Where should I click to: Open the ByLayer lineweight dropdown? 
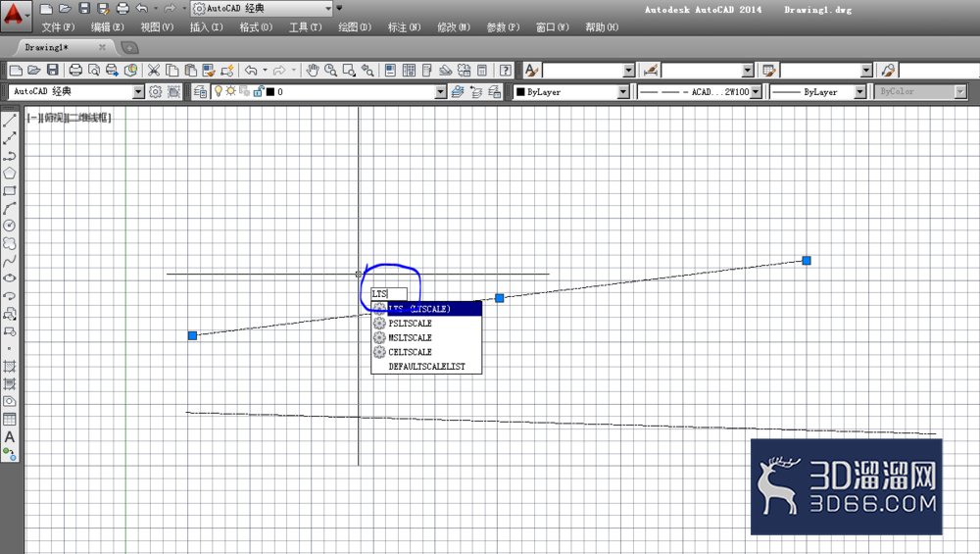pos(860,92)
